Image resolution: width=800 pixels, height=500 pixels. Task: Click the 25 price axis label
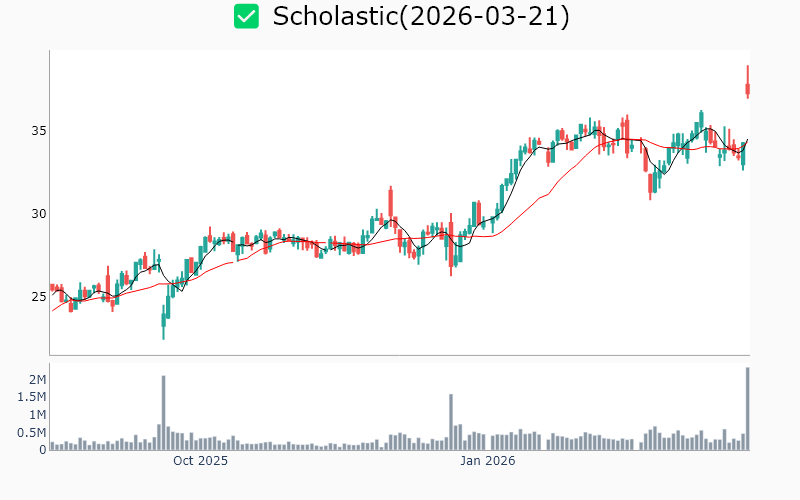click(x=35, y=296)
